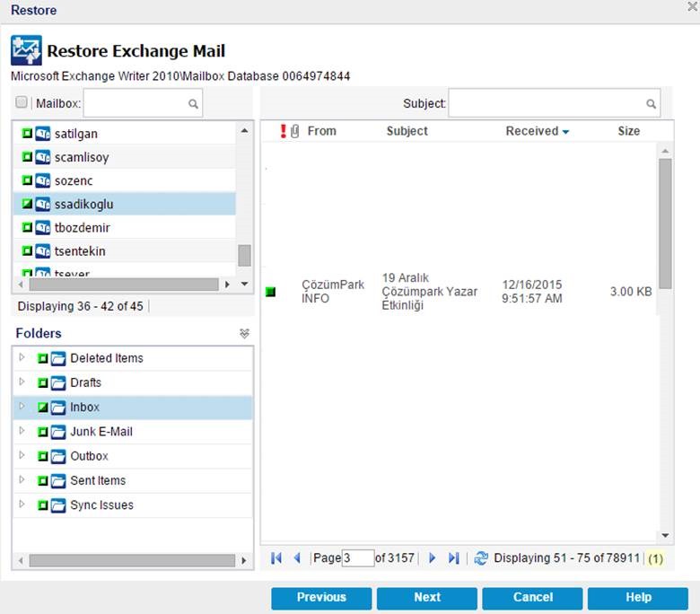Click the Sent Items folder icon

click(x=58, y=480)
